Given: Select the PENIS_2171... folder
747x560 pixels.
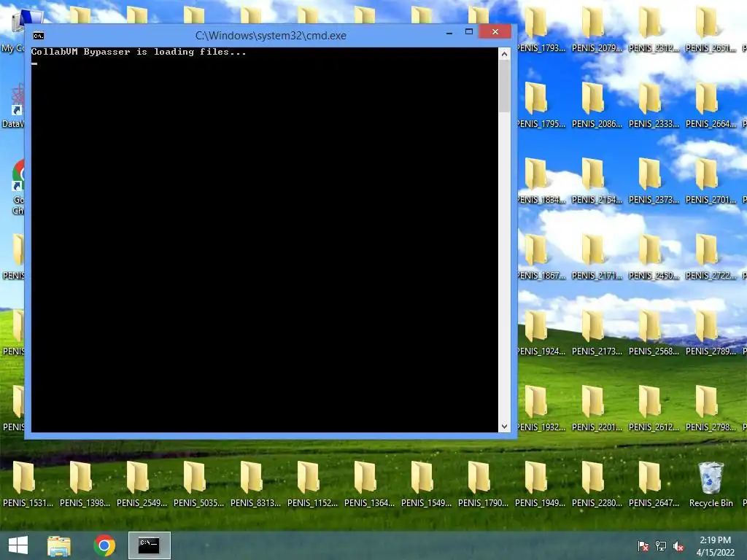Looking at the screenshot, I should [597, 257].
